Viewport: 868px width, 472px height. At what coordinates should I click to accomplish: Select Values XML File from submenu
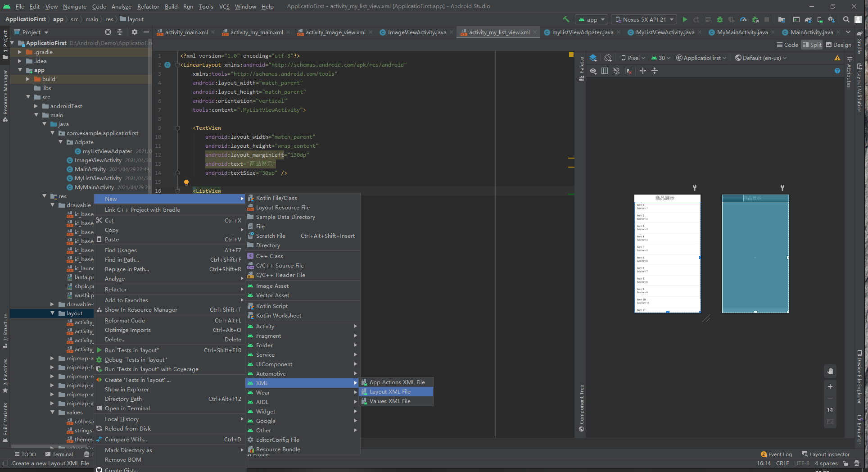click(x=397, y=401)
